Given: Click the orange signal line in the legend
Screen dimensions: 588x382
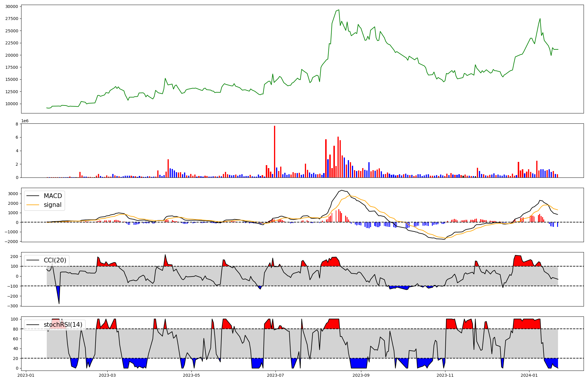Looking at the screenshot, I should tap(33, 205).
